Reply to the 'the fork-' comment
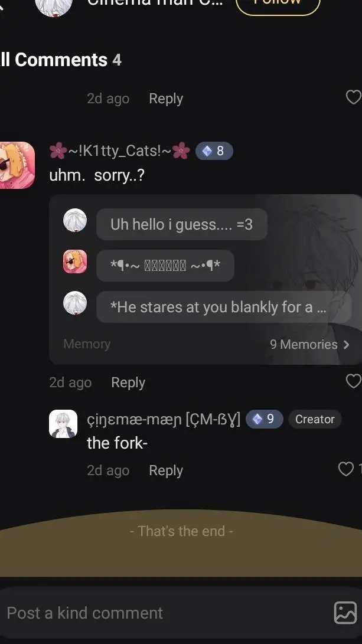The height and width of the screenshot is (644, 362). click(x=166, y=470)
